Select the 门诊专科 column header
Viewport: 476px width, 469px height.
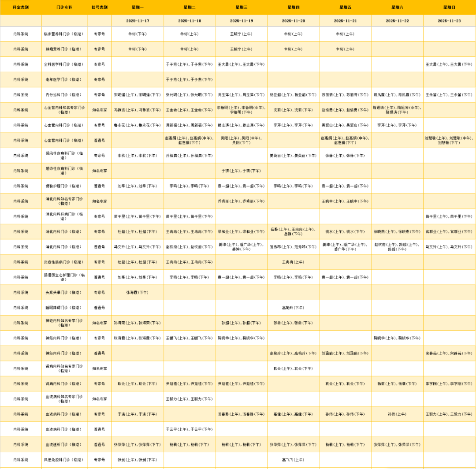64,7
